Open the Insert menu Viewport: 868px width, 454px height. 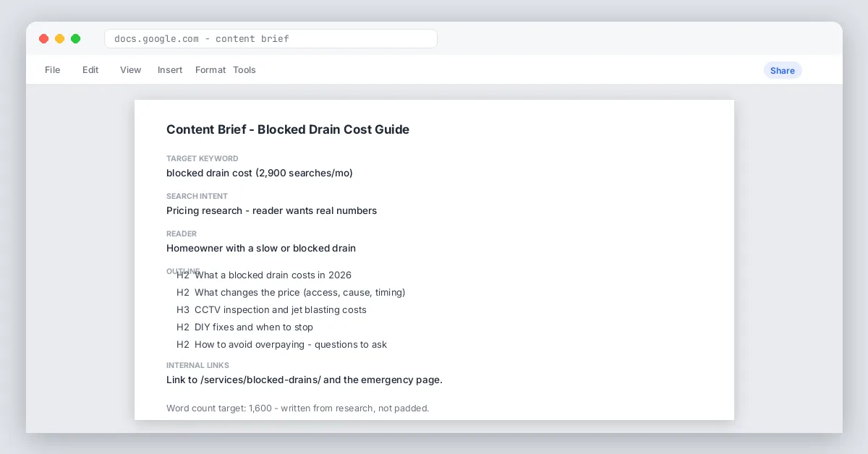(170, 70)
